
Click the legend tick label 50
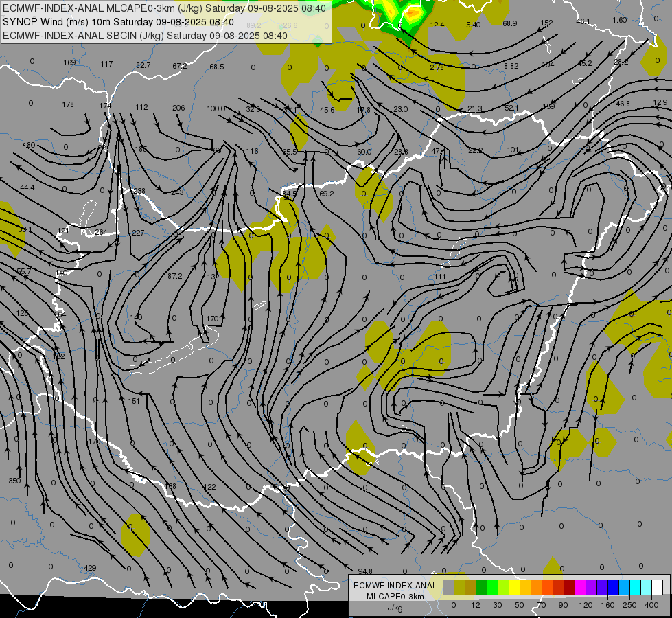pos(520,605)
